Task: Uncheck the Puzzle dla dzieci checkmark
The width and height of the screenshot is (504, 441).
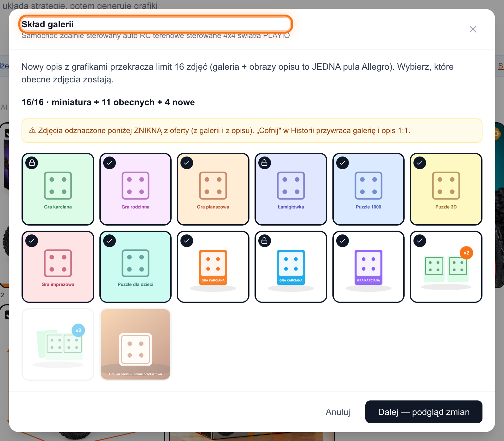Action: pos(110,241)
